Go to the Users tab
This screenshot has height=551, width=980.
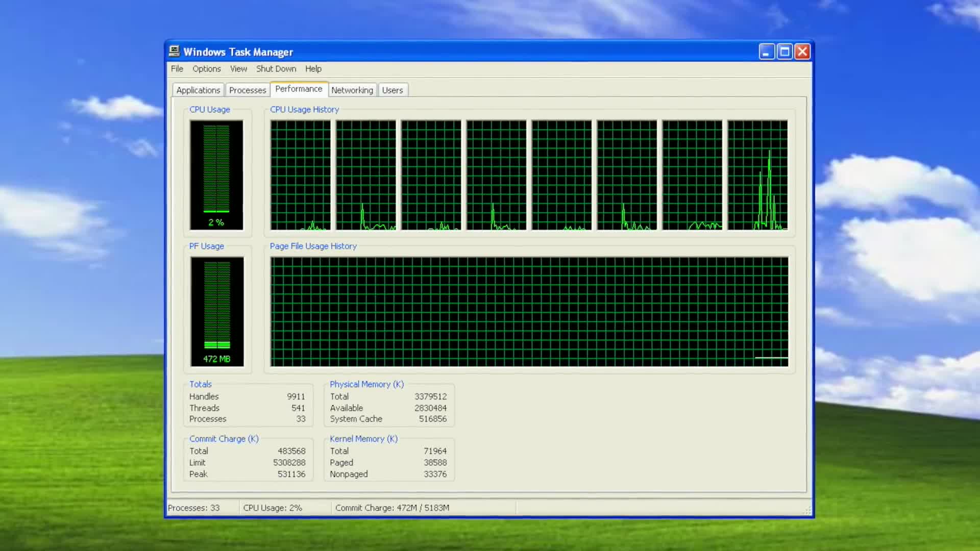pos(392,90)
